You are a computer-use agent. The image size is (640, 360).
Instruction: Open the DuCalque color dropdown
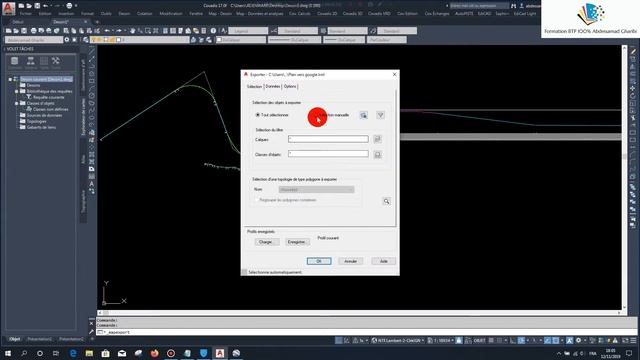click(241, 40)
